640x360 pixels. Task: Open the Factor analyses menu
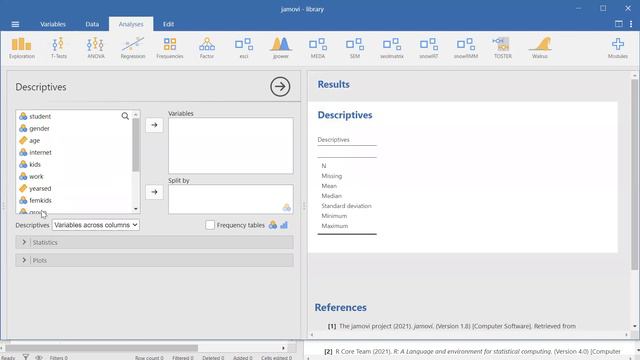pos(207,48)
